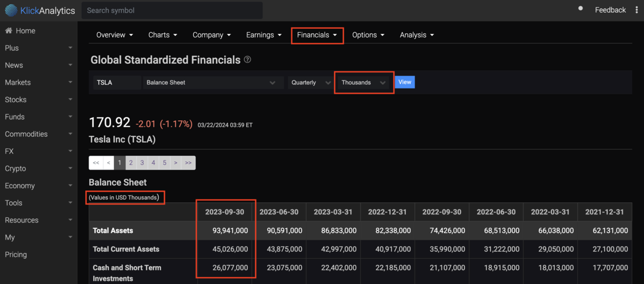Select page 4 in pagination
Screen dimensions: 644x284
(x=153, y=163)
